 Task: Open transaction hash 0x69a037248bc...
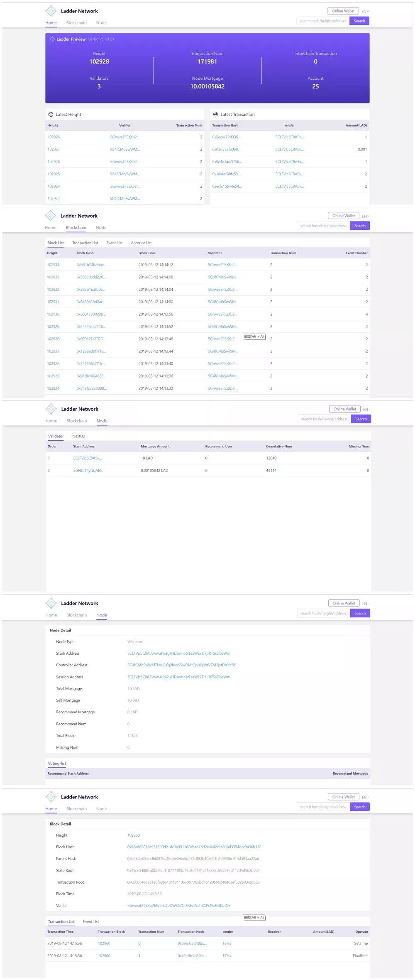(x=192, y=943)
